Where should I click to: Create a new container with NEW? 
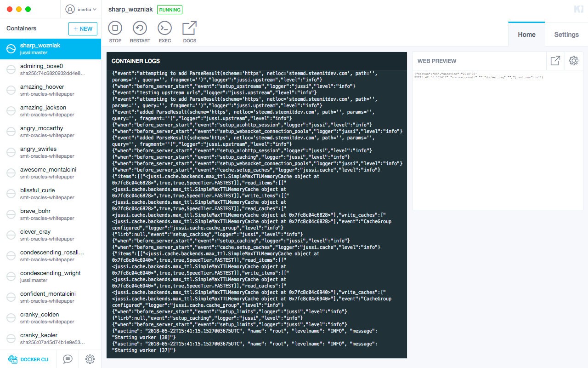[83, 29]
